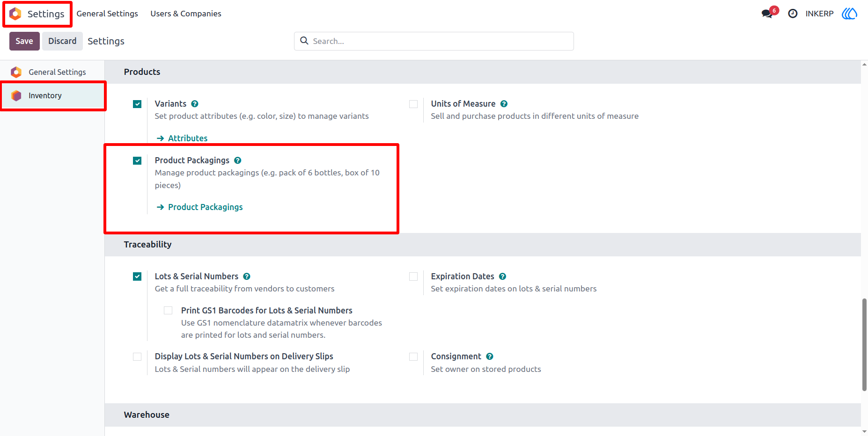Image resolution: width=868 pixels, height=436 pixels.
Task: Open help for Lots & Serial Numbers
Action: coord(247,276)
